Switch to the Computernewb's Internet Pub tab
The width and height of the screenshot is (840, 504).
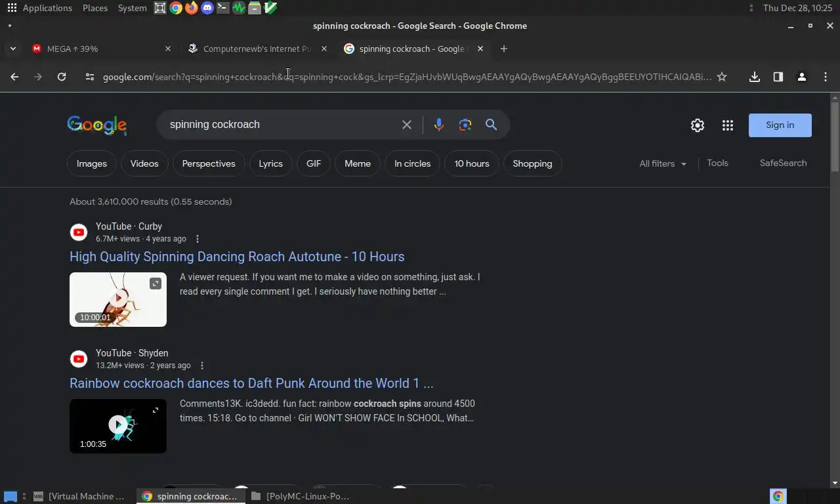tap(257, 49)
